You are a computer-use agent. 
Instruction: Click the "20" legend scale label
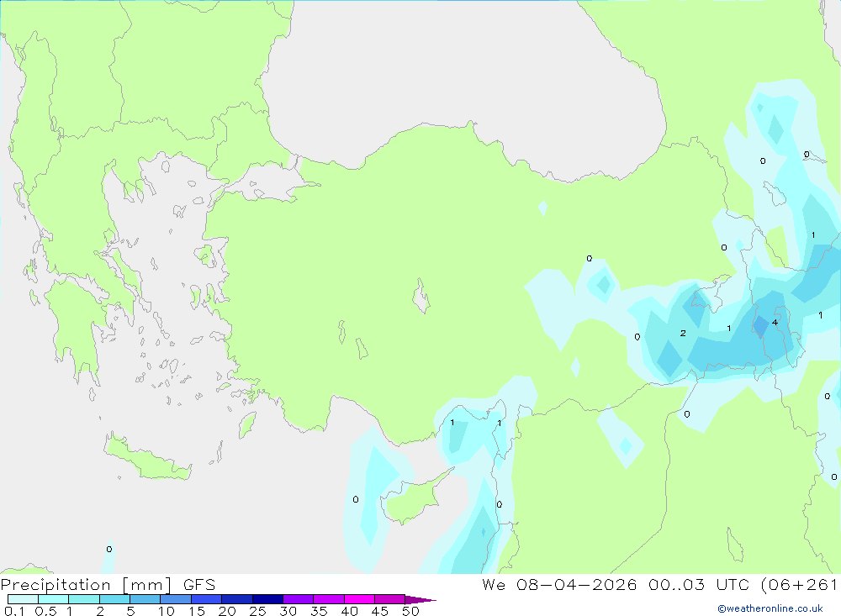coord(227,611)
